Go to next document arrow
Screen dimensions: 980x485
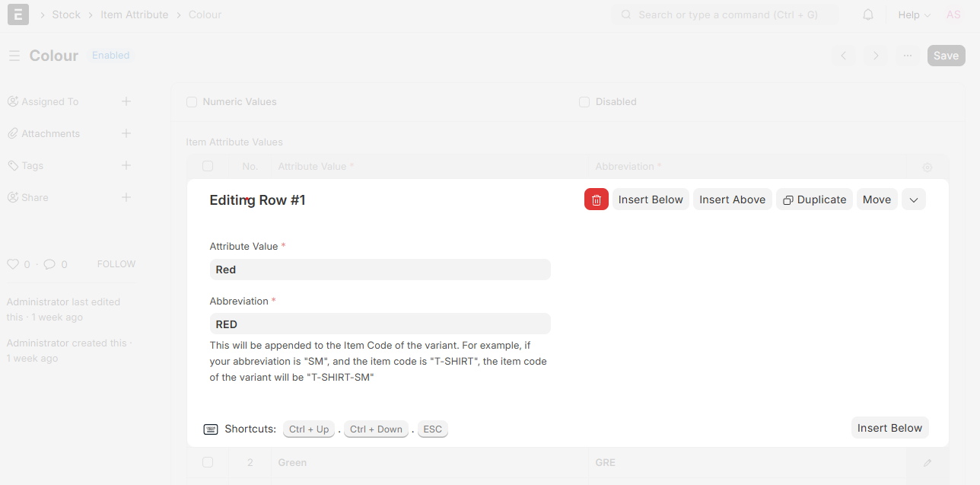(x=876, y=56)
